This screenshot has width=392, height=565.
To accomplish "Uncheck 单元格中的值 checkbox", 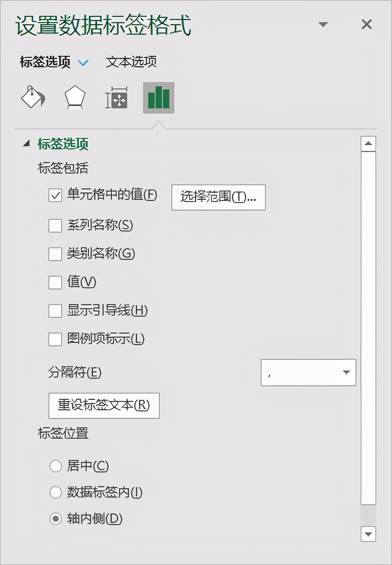I will coord(55,196).
